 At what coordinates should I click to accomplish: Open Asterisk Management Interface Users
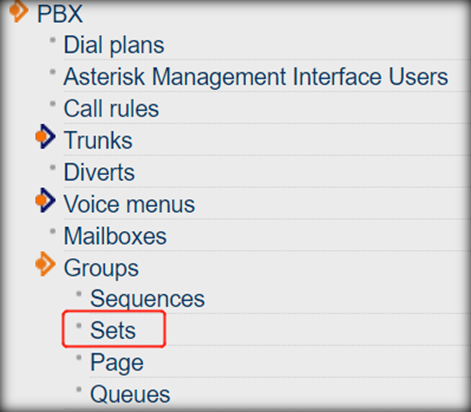pos(256,77)
